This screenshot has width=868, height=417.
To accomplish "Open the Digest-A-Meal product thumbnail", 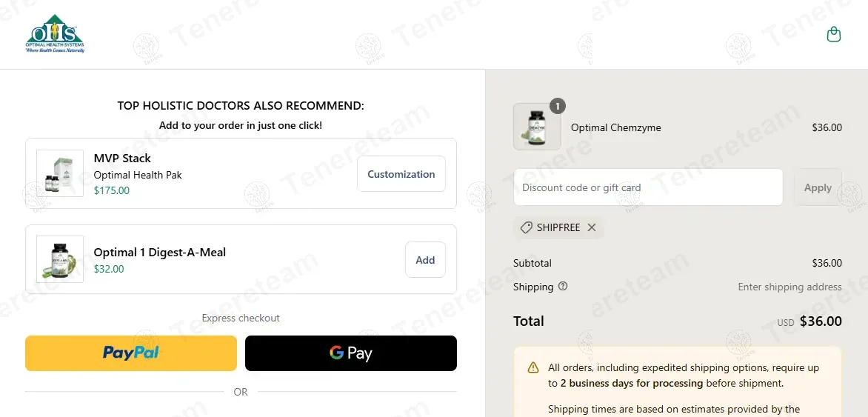I will tap(60, 259).
